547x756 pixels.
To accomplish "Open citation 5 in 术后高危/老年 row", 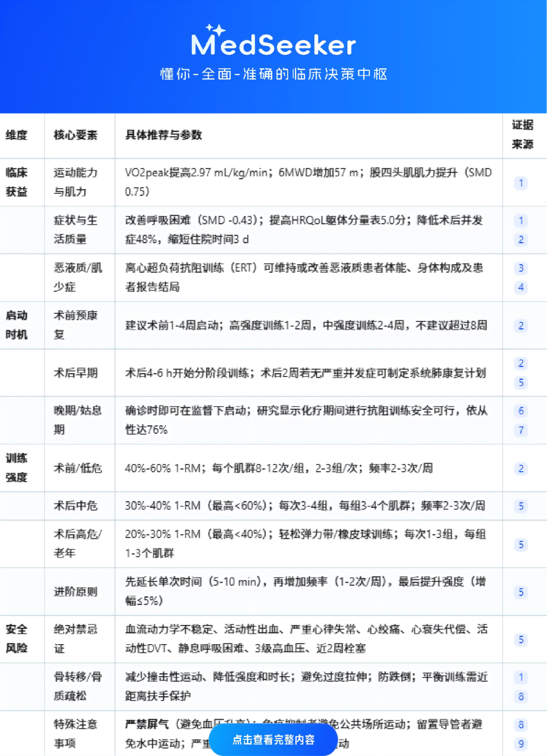I will click(x=521, y=544).
